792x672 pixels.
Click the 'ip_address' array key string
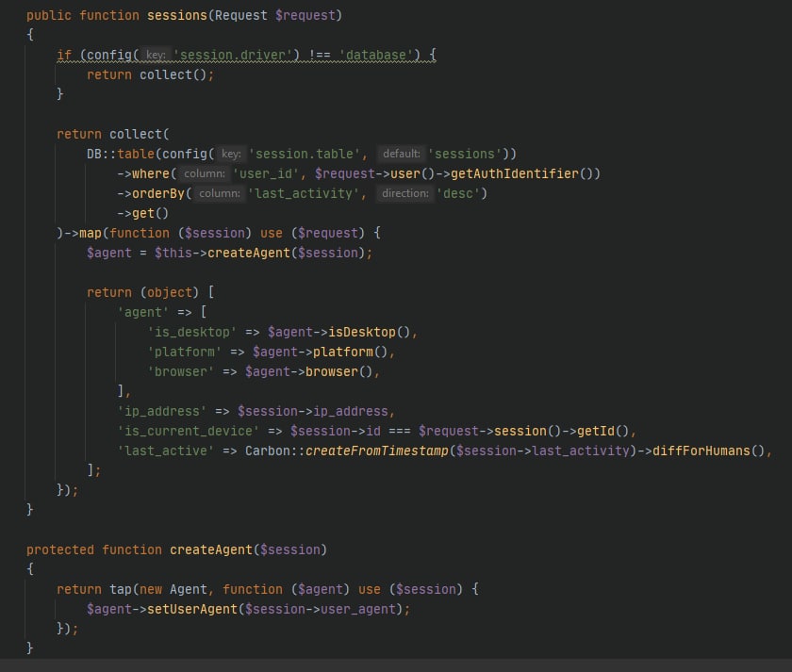(161, 412)
